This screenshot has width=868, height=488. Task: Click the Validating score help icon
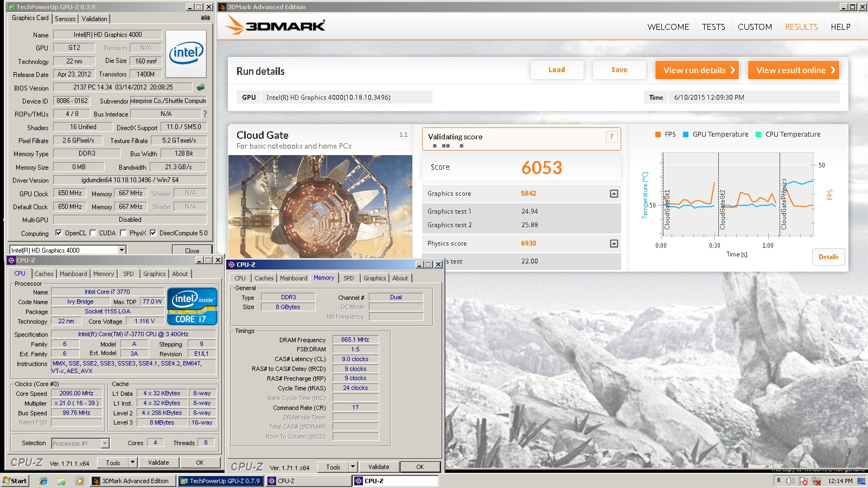point(611,137)
